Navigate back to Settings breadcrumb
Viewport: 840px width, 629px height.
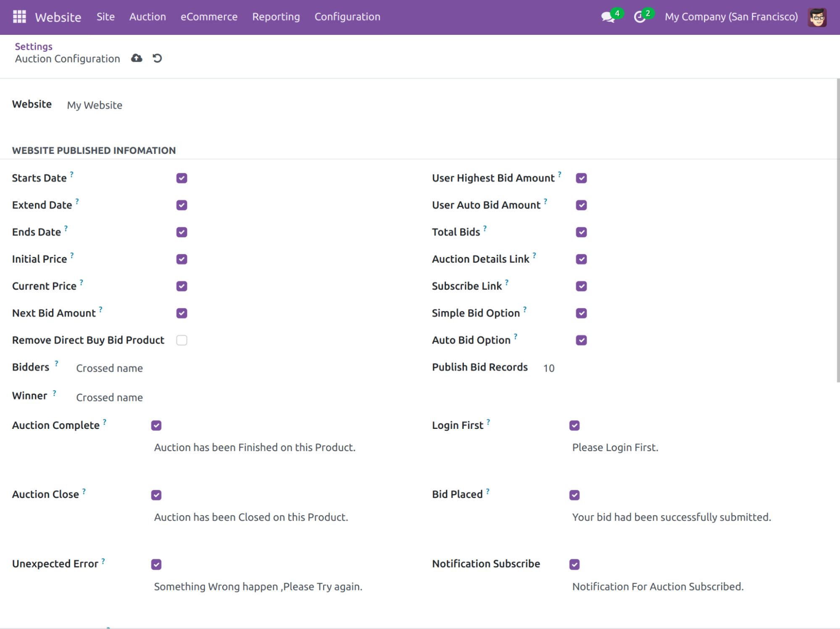tap(34, 46)
